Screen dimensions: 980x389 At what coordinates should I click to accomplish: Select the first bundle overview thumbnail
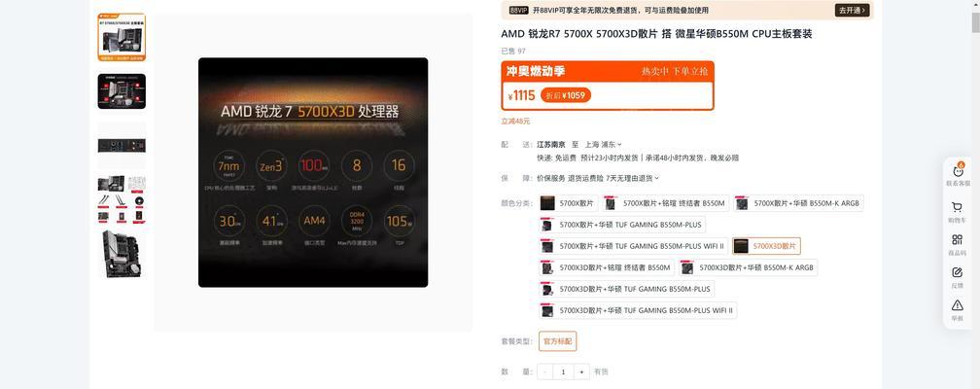[122, 37]
